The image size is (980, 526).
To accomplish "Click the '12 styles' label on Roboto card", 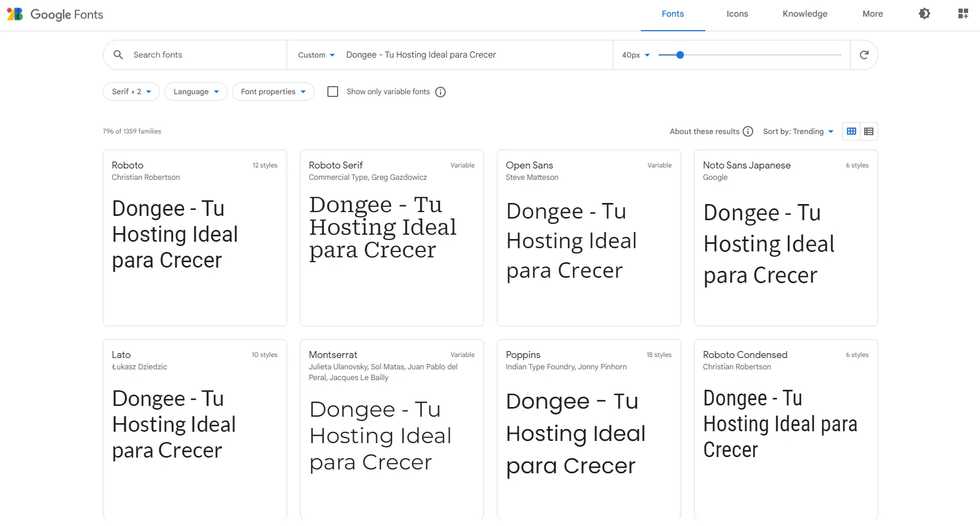I will tap(265, 165).
